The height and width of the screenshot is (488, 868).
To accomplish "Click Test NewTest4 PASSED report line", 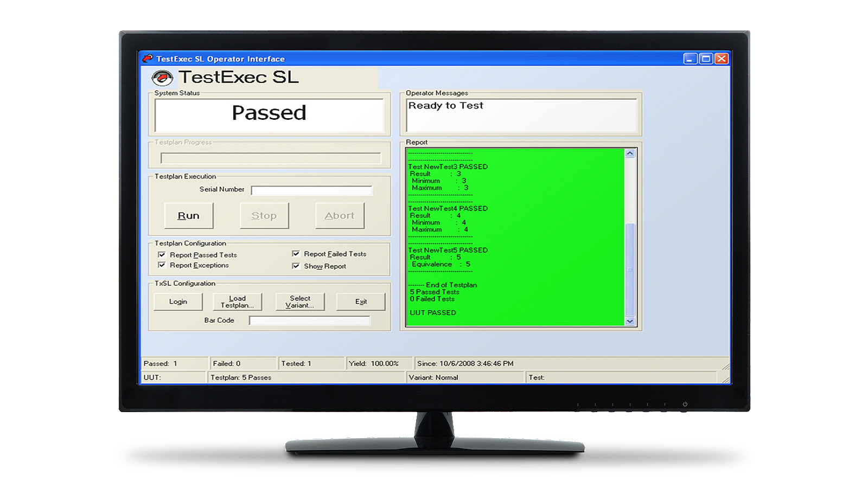I will pos(448,209).
